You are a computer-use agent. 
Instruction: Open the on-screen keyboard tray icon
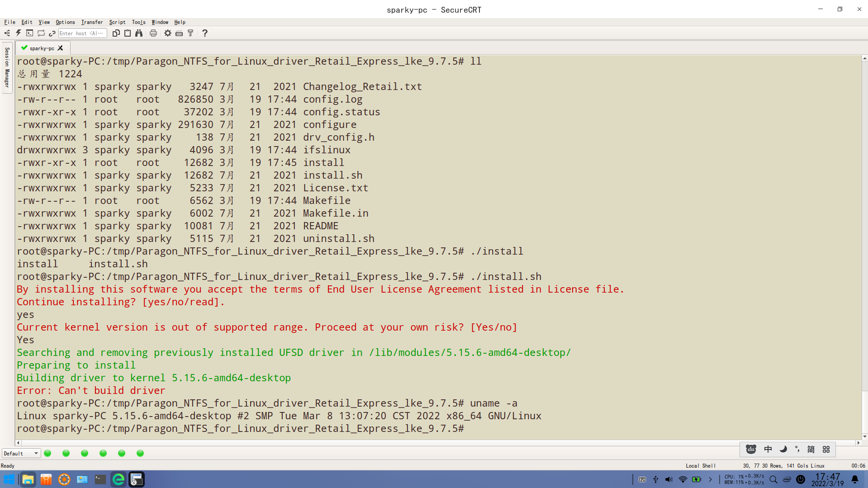coord(642,479)
